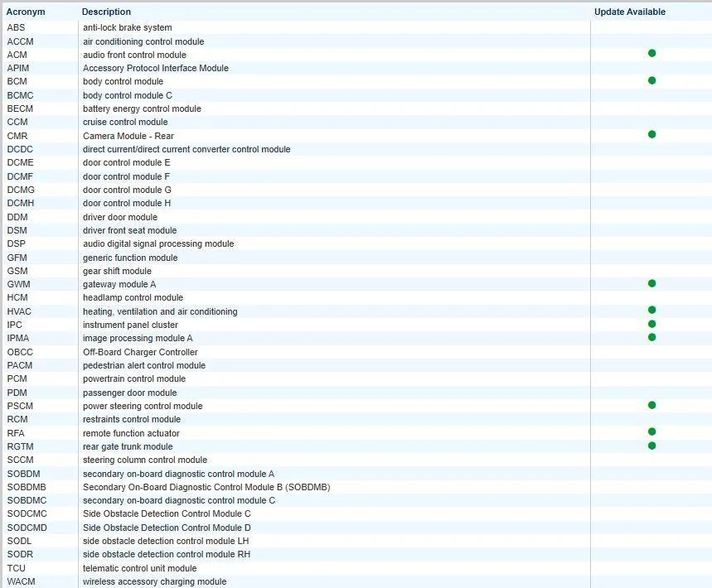712x588 pixels.
Task: Sort by the Acronym column header
Action: click(26, 12)
